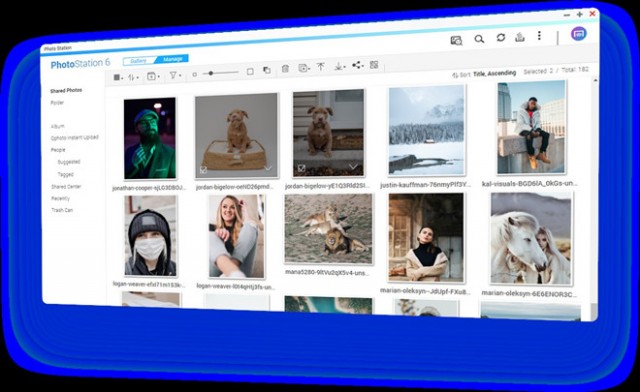640x392 pixels.
Task: Click the trash delete icon in toolbar
Action: pos(285,69)
